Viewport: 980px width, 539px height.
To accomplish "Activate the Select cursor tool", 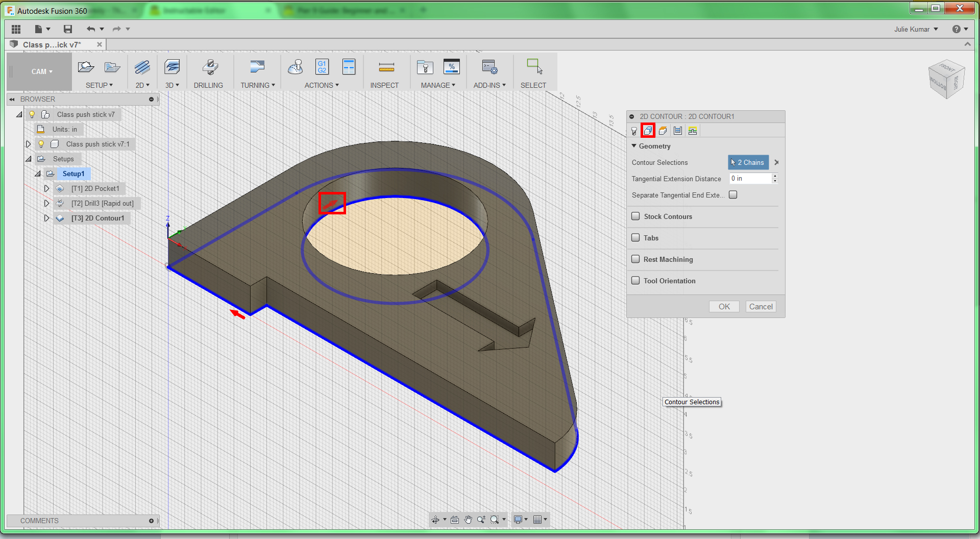I will 534,67.
